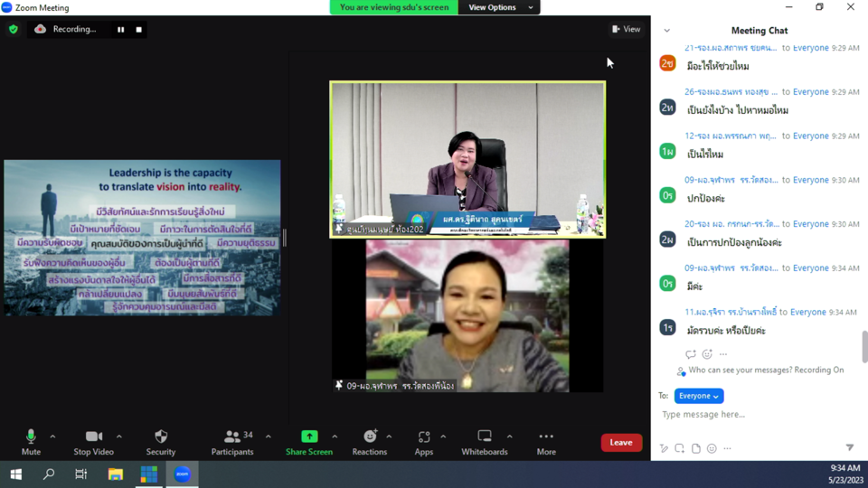
Task: Select the Everyone recipient dropdown
Action: 699,396
